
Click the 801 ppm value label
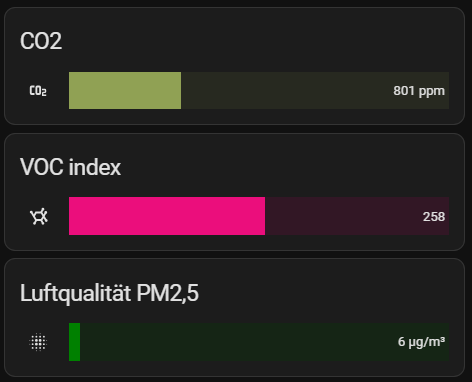pos(419,91)
